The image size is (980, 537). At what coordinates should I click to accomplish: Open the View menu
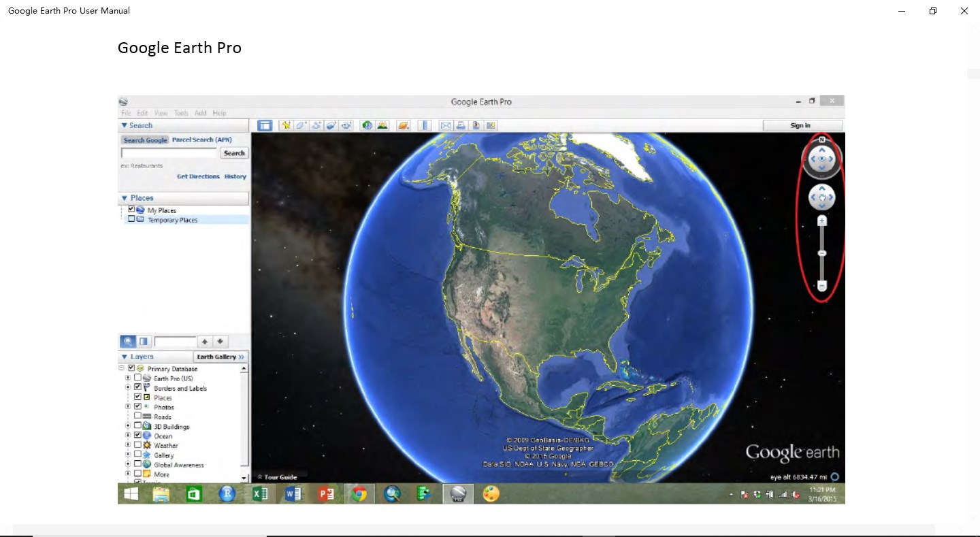pos(161,113)
